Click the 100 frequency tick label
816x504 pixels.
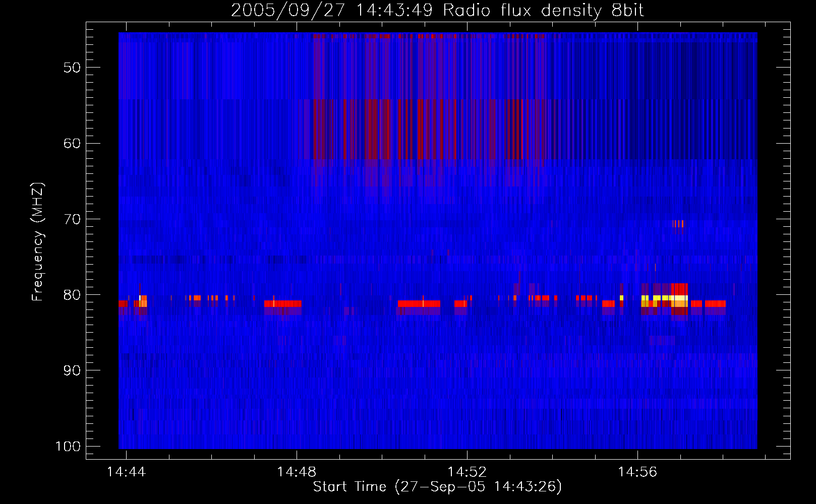(x=68, y=447)
